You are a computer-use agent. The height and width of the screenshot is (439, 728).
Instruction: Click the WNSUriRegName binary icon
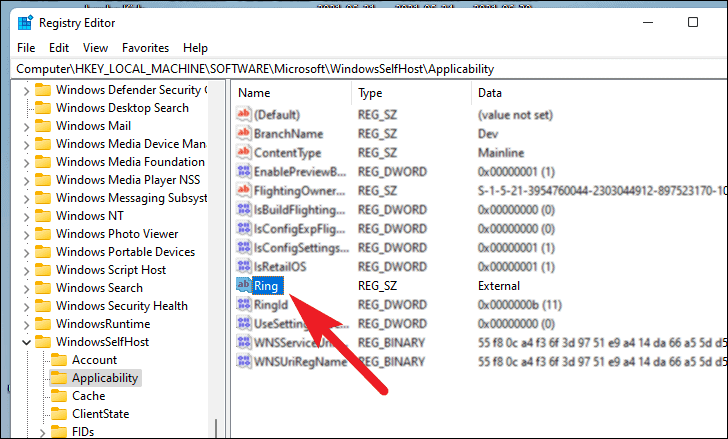243,362
